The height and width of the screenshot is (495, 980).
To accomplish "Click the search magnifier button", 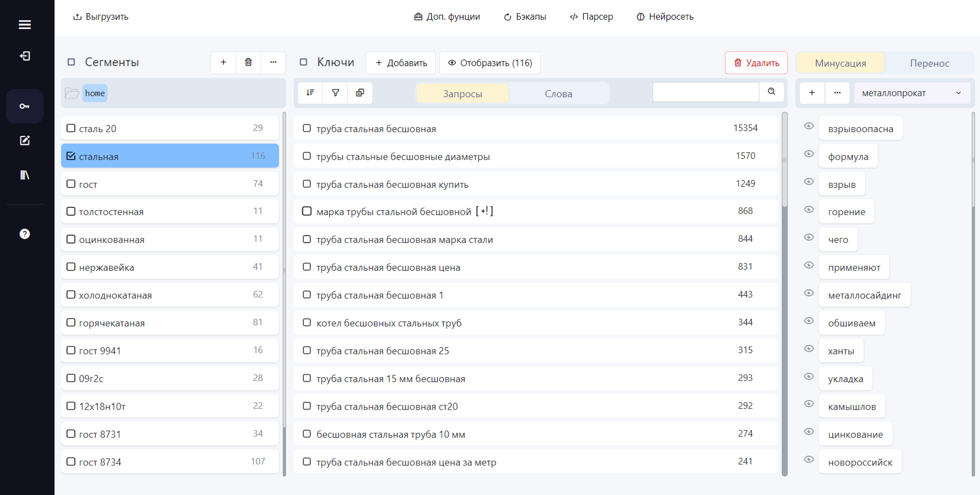I will (771, 92).
